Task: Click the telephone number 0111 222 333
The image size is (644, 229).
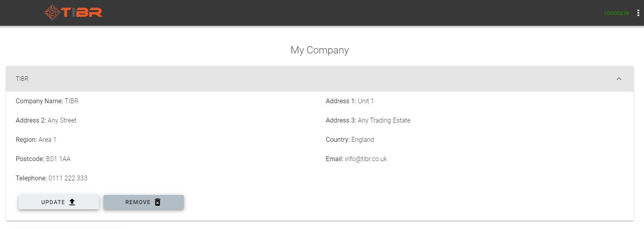Action: click(x=68, y=178)
